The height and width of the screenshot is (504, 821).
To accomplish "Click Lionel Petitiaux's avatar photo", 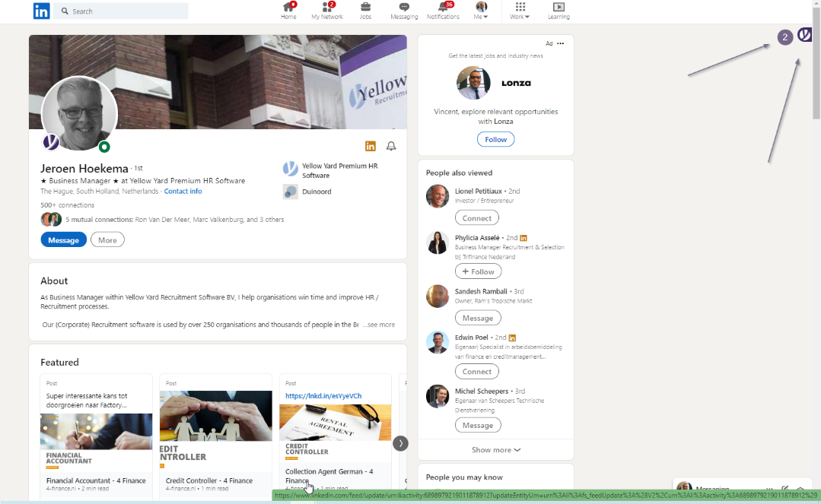I will [438, 196].
